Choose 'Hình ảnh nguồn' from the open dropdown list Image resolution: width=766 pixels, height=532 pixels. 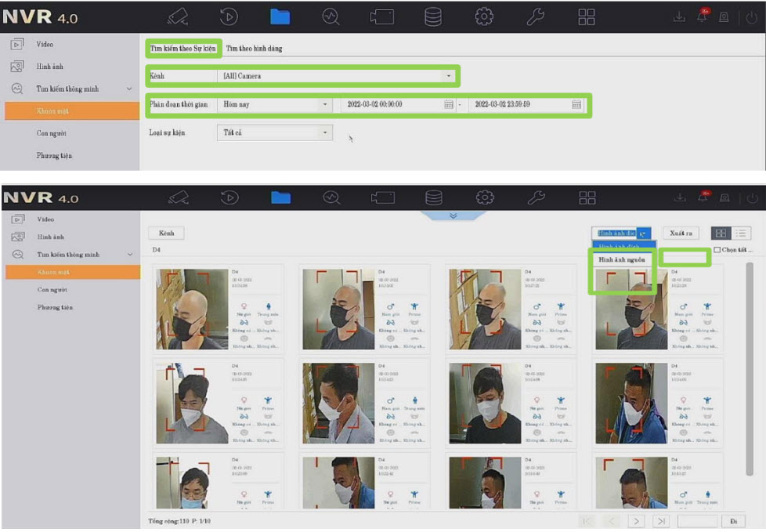click(621, 259)
